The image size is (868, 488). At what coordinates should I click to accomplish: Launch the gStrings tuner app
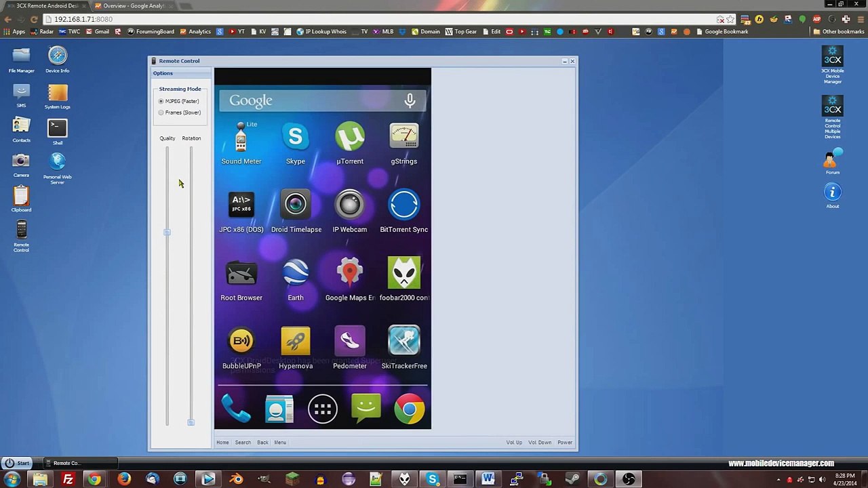(x=404, y=144)
